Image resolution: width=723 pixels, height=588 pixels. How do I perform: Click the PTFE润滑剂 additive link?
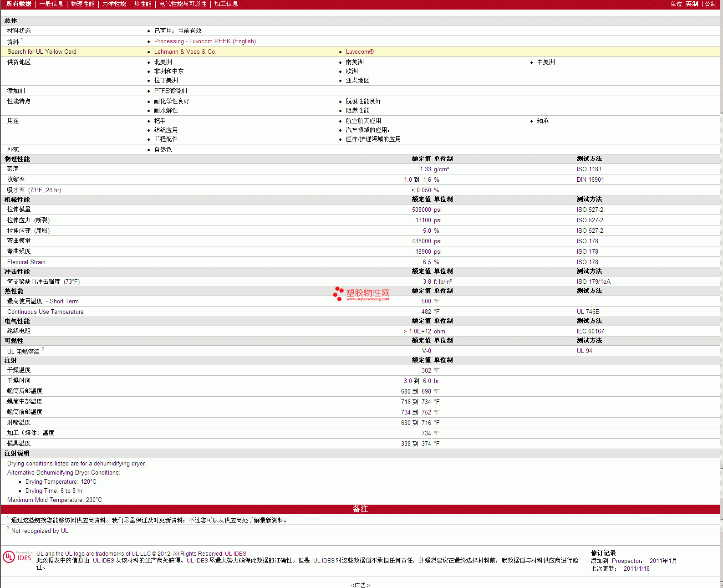pos(170,91)
